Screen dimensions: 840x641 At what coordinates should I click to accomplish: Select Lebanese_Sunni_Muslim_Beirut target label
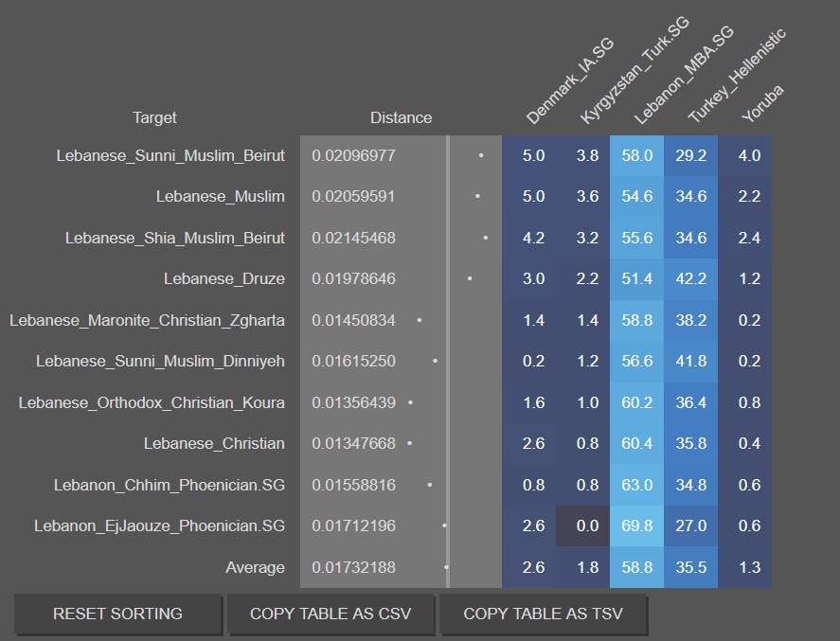(x=170, y=156)
